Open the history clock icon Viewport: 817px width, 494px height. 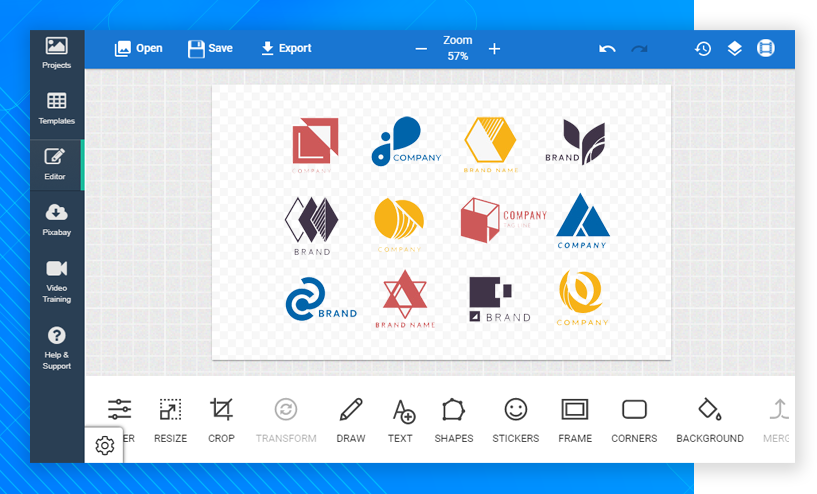coord(703,49)
